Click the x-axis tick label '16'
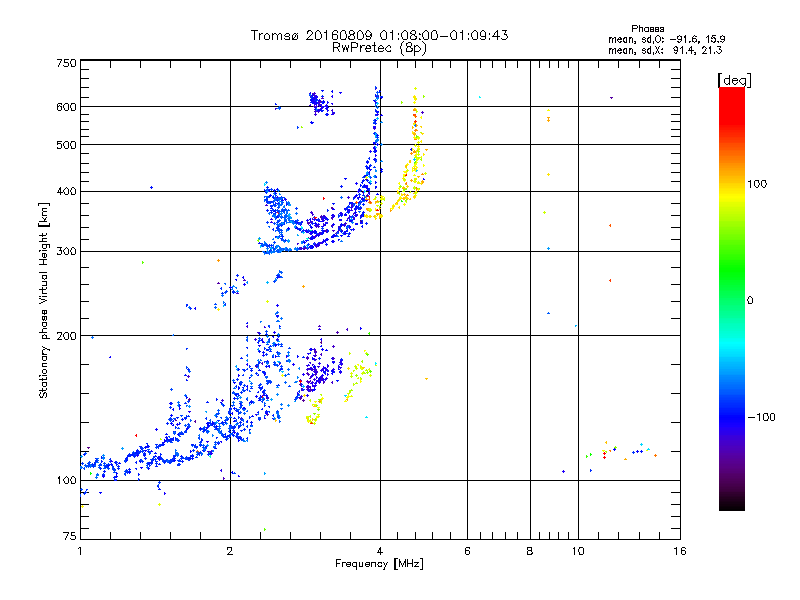Image resolution: width=800 pixels, height=600 pixels. [x=680, y=551]
